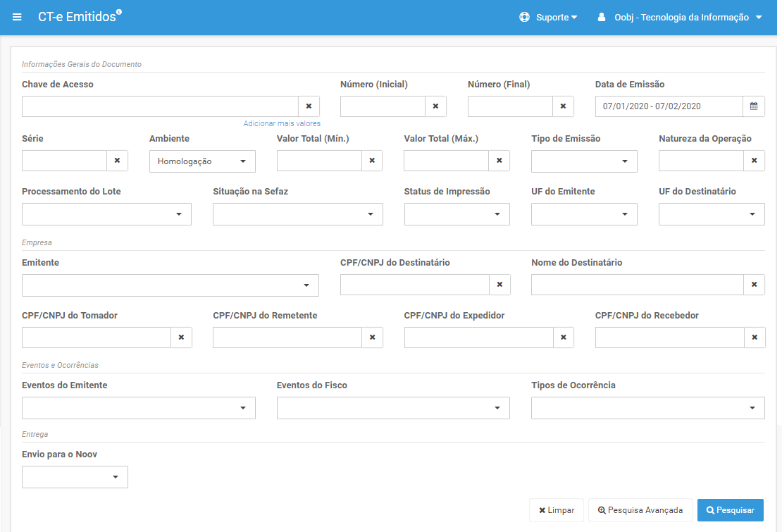Clear the CPF/CNPJ do Tomador field

pyautogui.click(x=182, y=338)
